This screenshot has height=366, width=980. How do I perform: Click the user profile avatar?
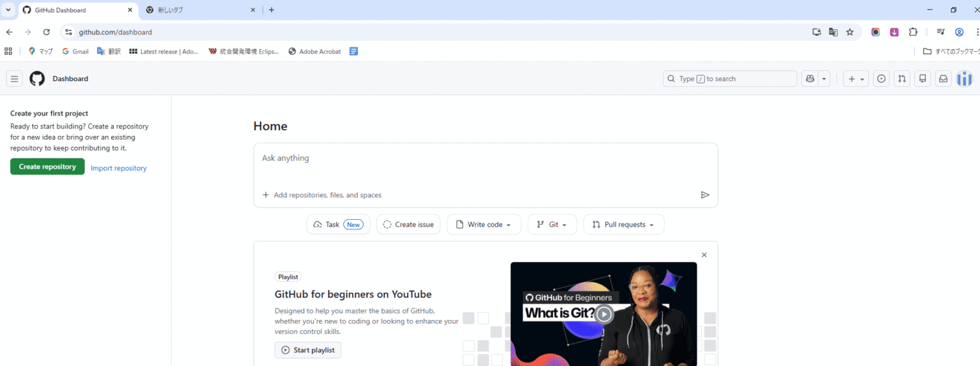pos(964,79)
